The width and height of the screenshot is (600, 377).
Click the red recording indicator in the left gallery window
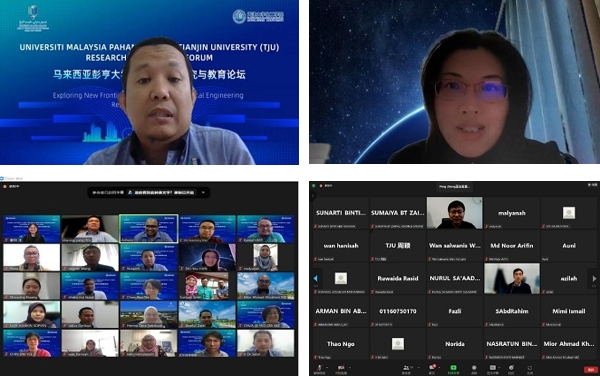pos(5,186)
